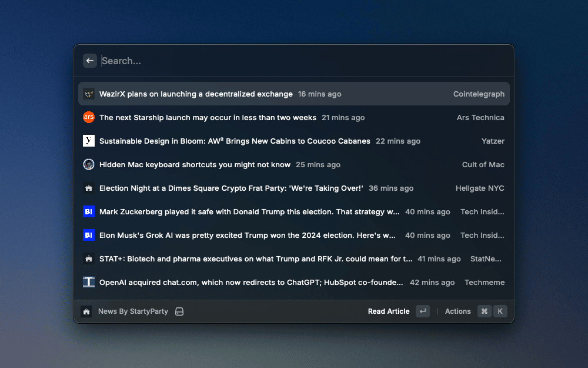Image resolution: width=588 pixels, height=368 pixels.
Task: Click the Cult of Mac source label
Action: pos(483,164)
